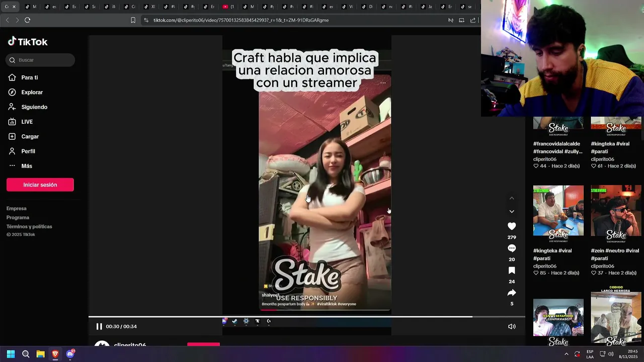The width and height of the screenshot is (644, 362).
Task: Like the video with heart icon
Action: [x=512, y=226]
